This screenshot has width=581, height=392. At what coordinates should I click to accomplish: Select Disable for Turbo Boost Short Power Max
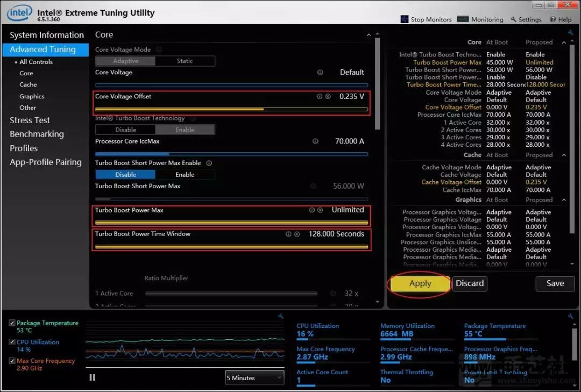pos(125,175)
